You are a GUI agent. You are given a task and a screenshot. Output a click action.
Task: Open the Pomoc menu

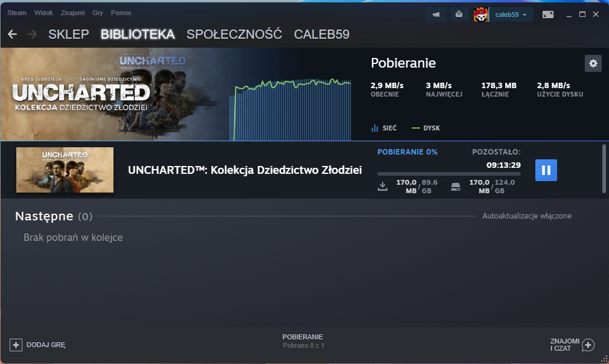point(121,13)
